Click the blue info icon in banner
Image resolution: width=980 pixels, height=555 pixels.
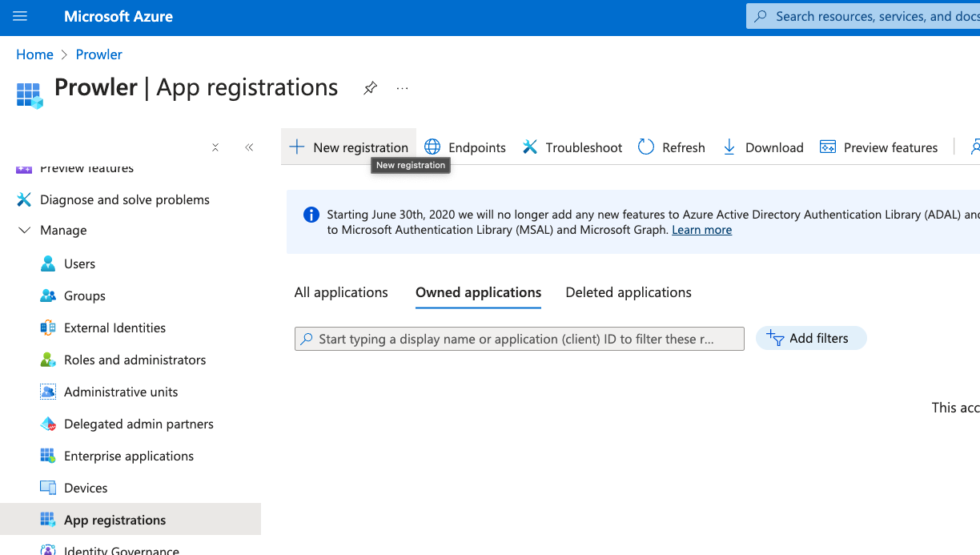pyautogui.click(x=311, y=215)
